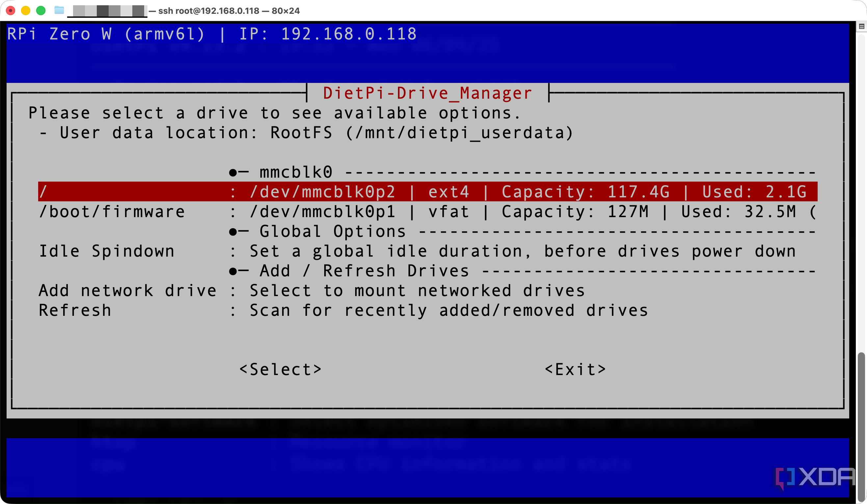This screenshot has height=504, width=867.
Task: Click the folder proxy icon in title bar
Action: coord(59,10)
